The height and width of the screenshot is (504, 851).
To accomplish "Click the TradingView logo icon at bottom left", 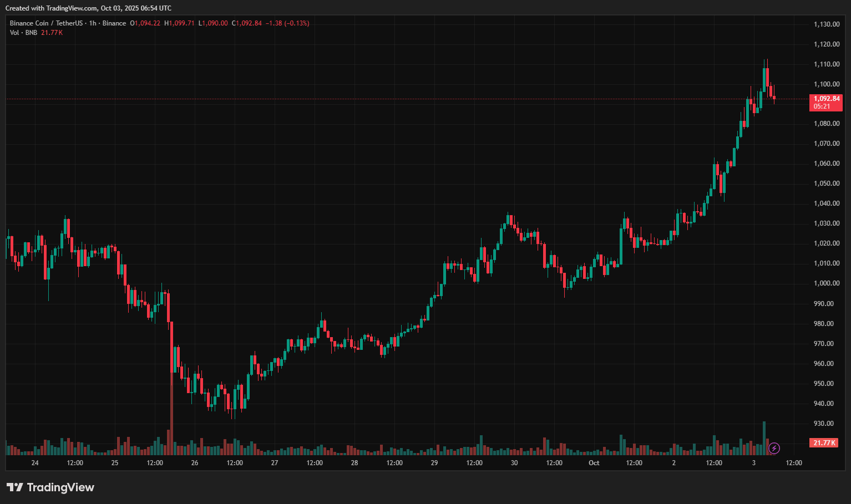I will pyautogui.click(x=15, y=487).
